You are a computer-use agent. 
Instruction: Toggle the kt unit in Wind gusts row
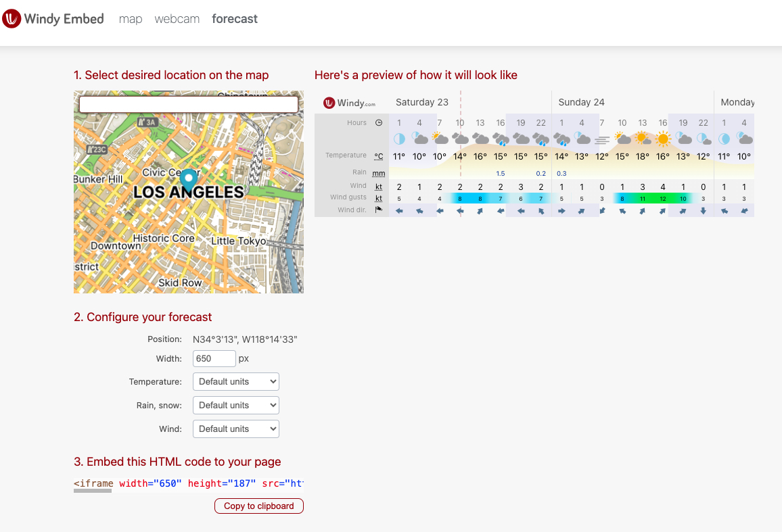[379, 198]
